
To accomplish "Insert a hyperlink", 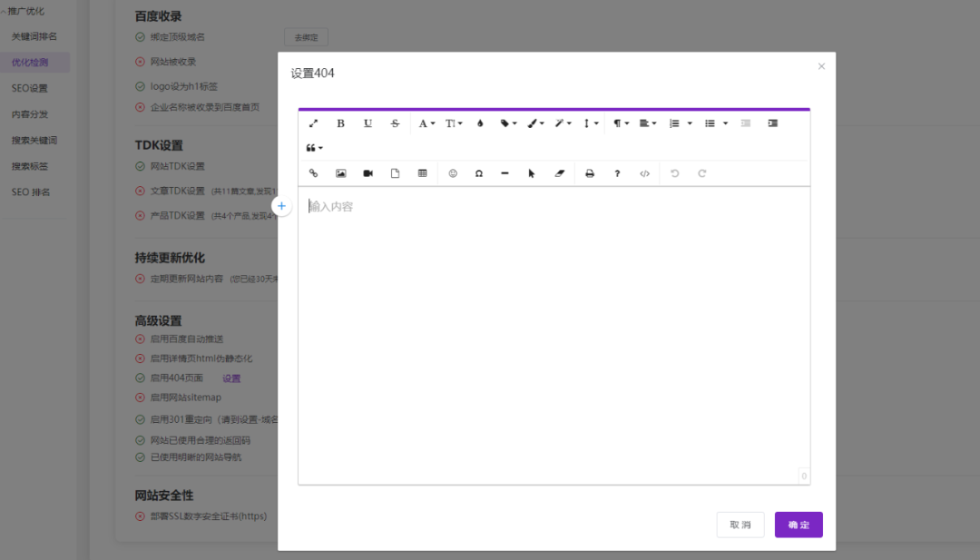I will click(313, 173).
